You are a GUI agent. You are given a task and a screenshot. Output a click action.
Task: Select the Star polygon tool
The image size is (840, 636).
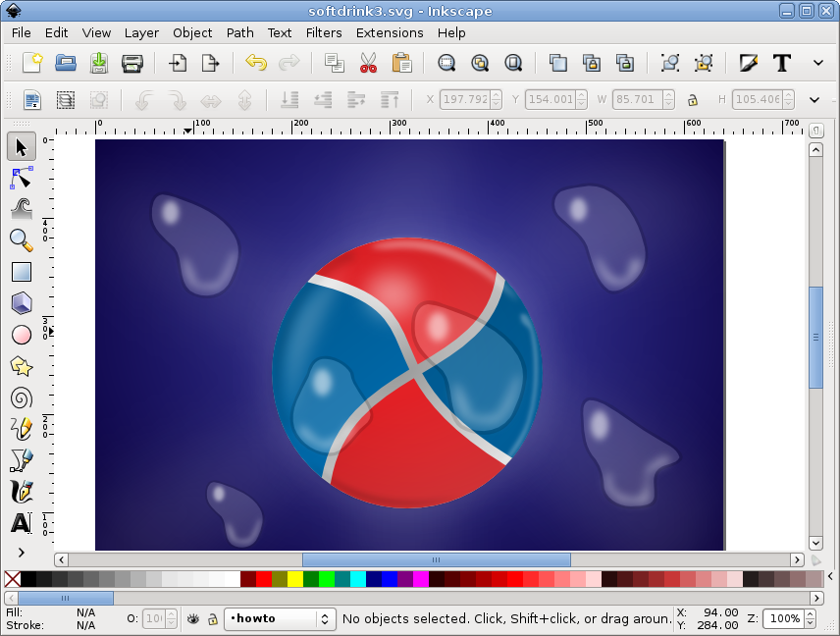pos(22,366)
